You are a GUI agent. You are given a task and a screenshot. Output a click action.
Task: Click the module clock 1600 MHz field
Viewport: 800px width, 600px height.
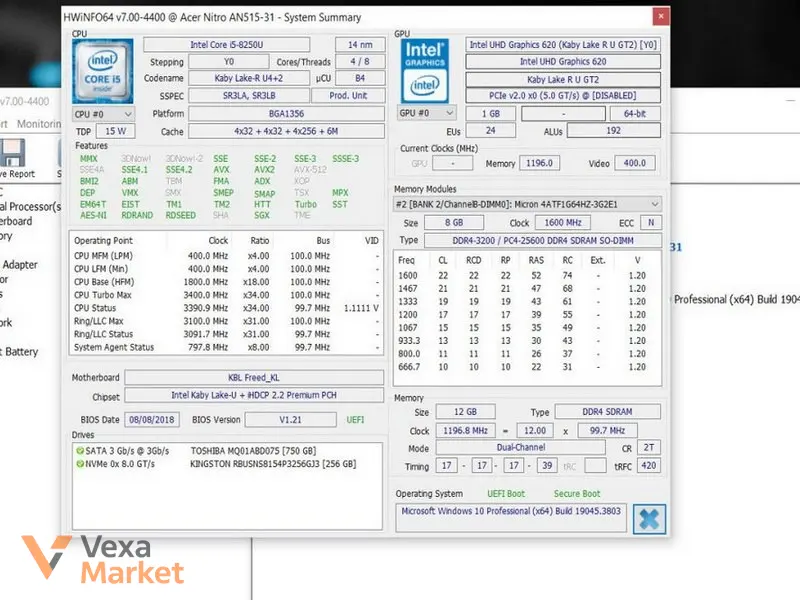coord(563,223)
